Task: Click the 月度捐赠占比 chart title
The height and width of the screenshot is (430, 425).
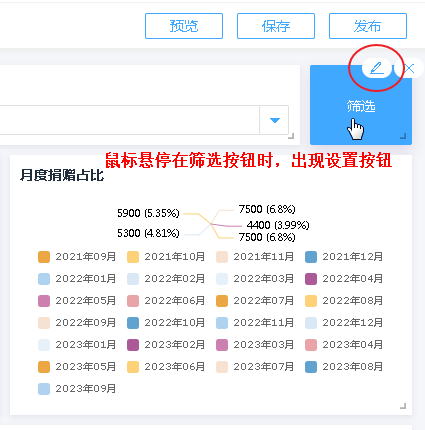Action: coord(62,175)
